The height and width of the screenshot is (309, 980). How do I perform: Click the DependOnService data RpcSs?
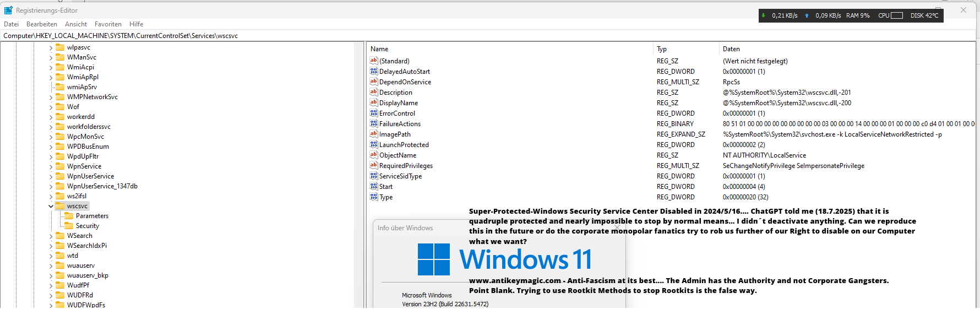point(731,82)
